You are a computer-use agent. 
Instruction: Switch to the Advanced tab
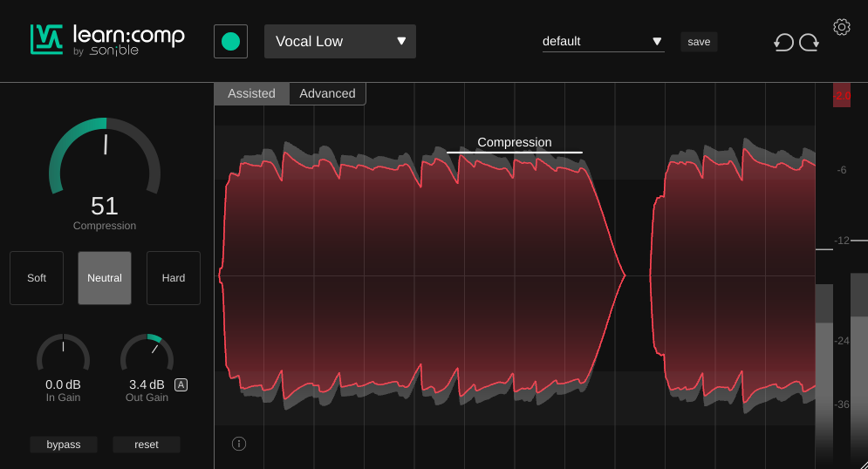click(x=327, y=94)
